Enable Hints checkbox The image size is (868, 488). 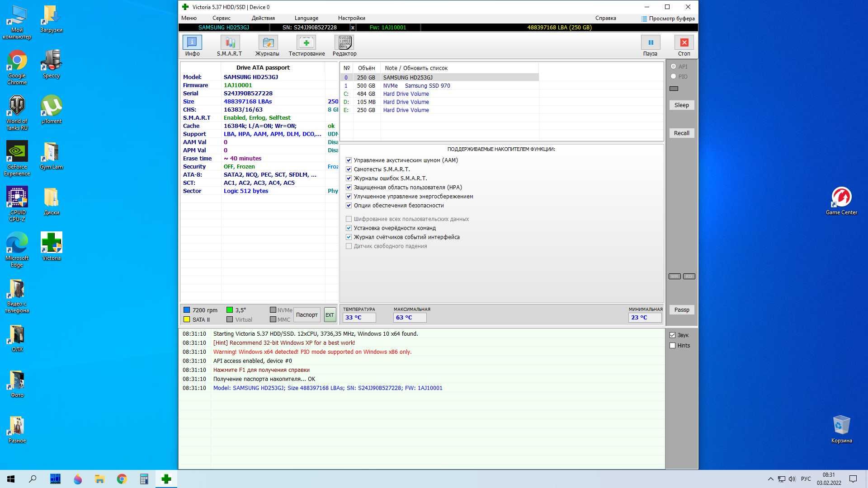[x=672, y=346]
